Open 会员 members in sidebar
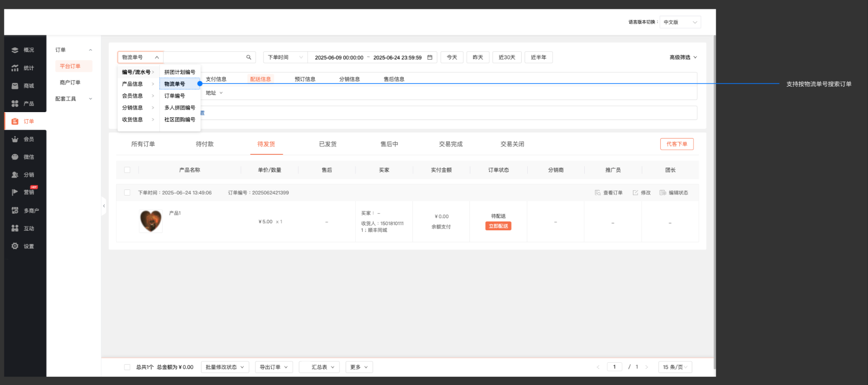 (x=25, y=139)
